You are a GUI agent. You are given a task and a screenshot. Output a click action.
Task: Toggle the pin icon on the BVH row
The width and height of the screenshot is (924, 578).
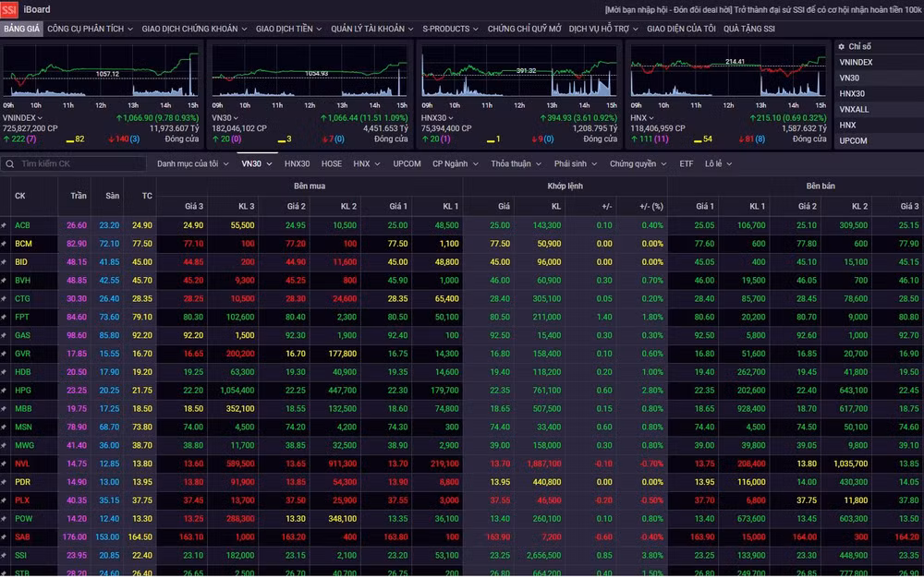[x=4, y=281]
